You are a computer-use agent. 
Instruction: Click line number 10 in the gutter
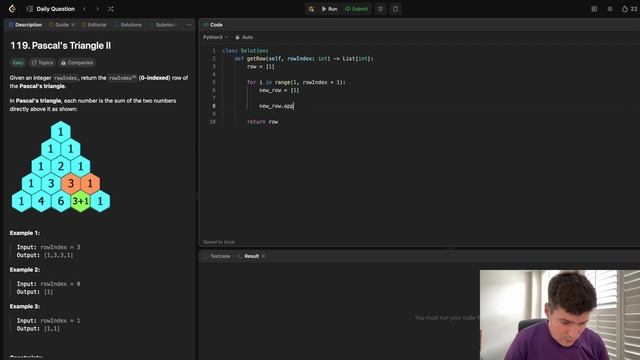[212, 122]
